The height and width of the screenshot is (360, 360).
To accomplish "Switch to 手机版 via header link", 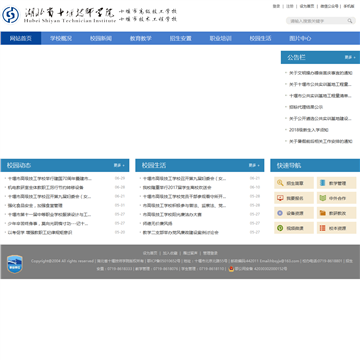I will coord(349,6).
